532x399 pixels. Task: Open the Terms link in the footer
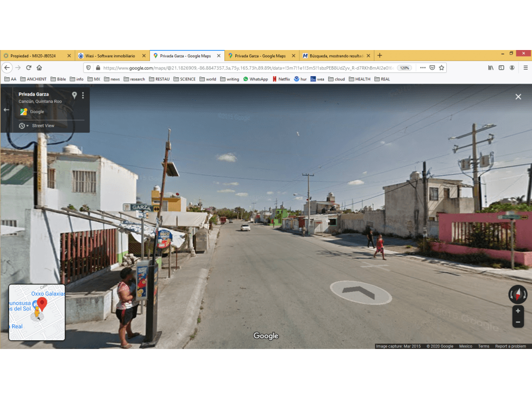(484, 346)
